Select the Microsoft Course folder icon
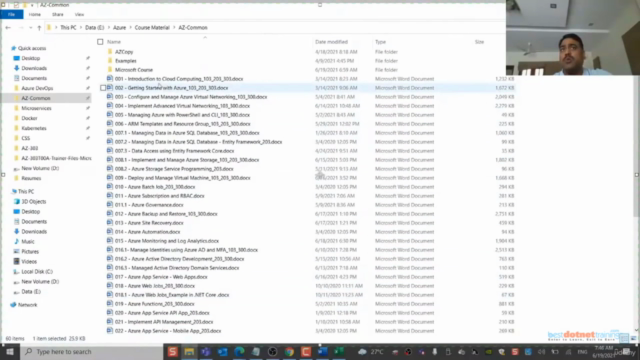 tap(110, 70)
